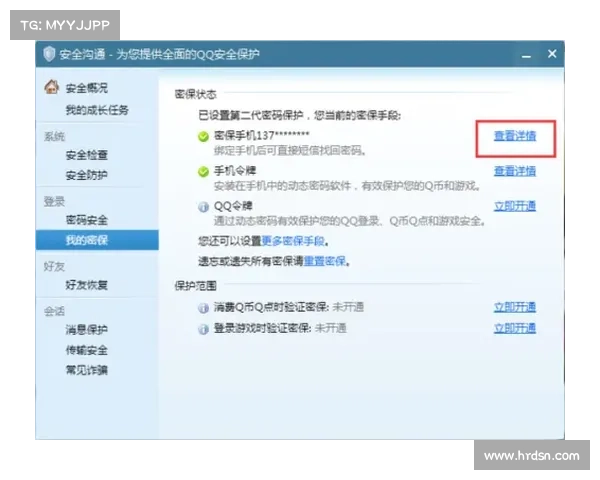The width and height of the screenshot is (600, 480).
Task: Click green check icon beside 手机令牌
Action: tap(203, 171)
